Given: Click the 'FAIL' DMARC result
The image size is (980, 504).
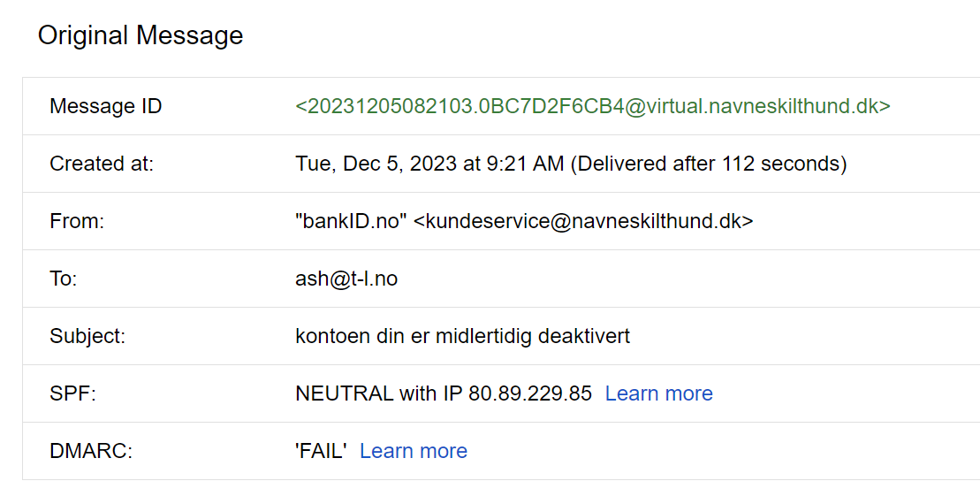Looking at the screenshot, I should [x=321, y=451].
